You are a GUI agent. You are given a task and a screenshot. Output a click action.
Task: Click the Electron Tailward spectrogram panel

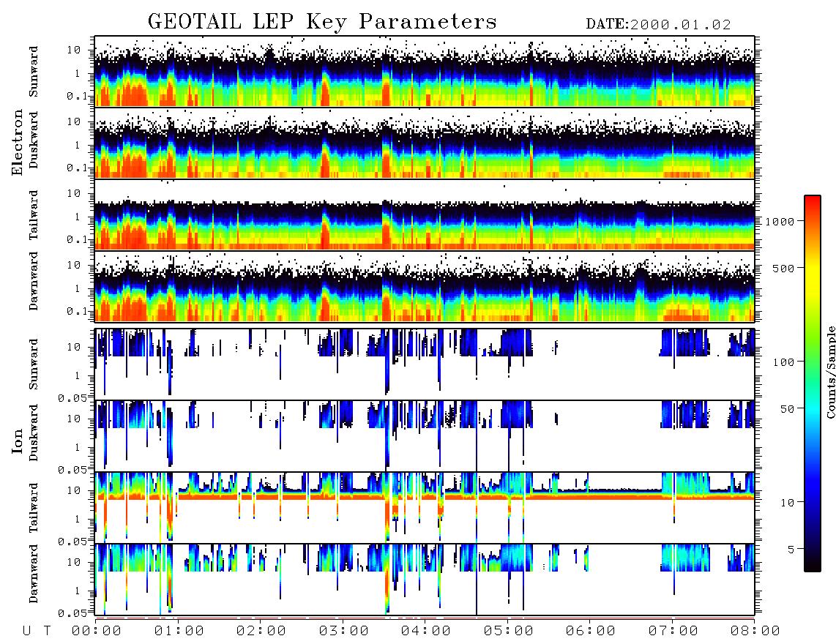[425, 215]
